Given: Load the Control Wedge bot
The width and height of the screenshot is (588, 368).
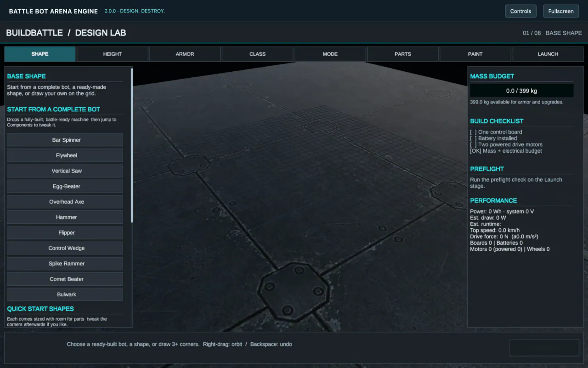Looking at the screenshot, I should (65, 248).
